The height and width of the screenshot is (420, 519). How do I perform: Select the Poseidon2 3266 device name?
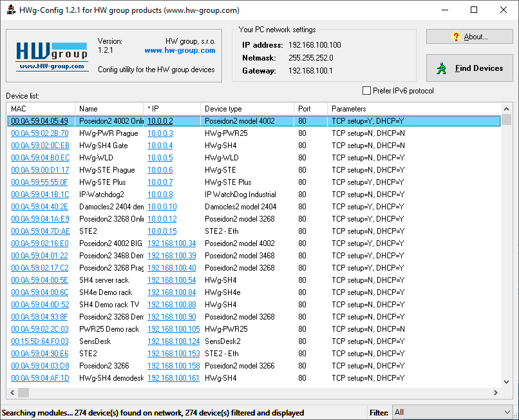(104, 367)
